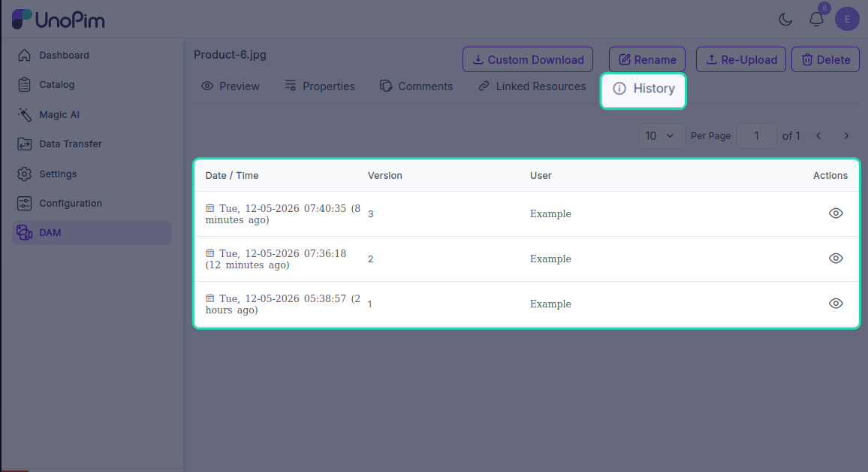Open DAM in the sidebar

click(x=92, y=233)
